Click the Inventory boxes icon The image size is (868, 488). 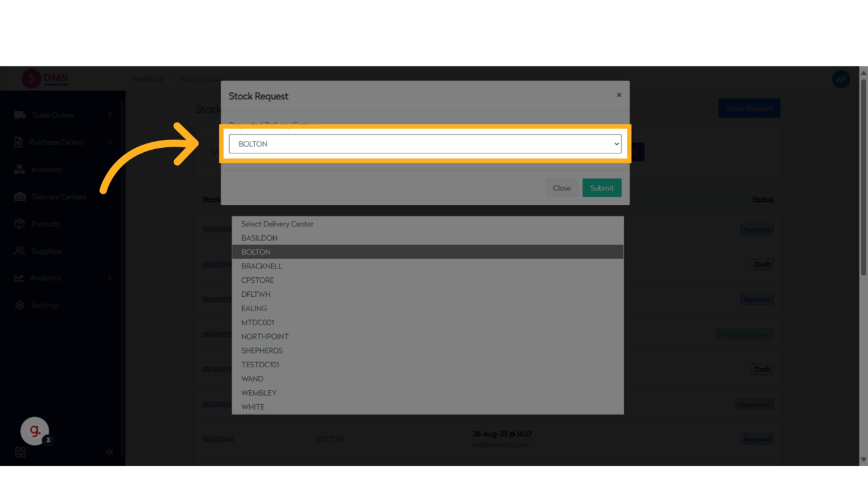tap(20, 169)
